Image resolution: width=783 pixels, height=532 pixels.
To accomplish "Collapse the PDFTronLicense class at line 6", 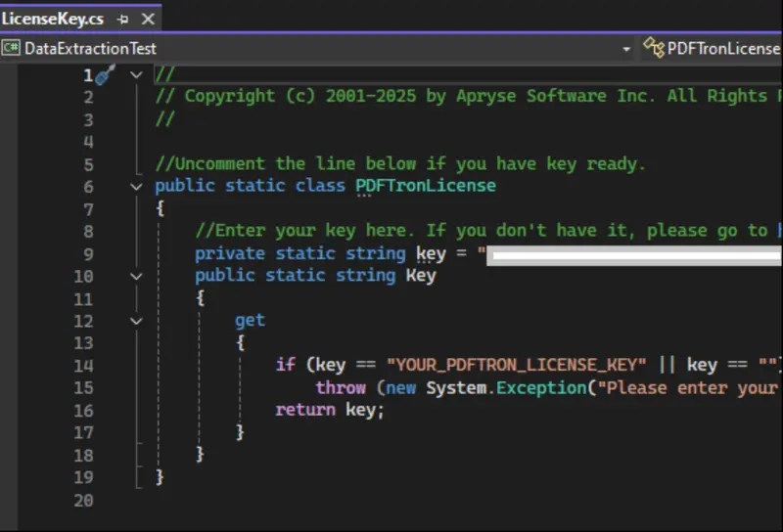I will pyautogui.click(x=136, y=187).
